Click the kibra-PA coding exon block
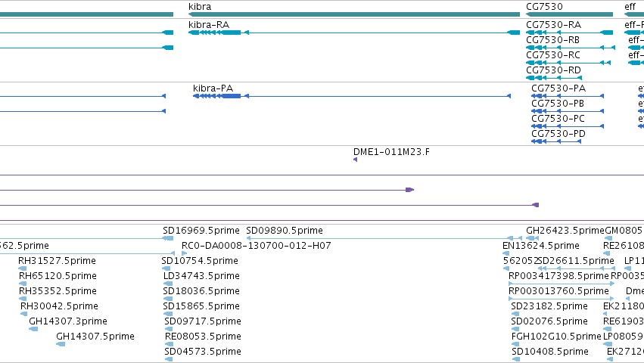 click(x=232, y=96)
